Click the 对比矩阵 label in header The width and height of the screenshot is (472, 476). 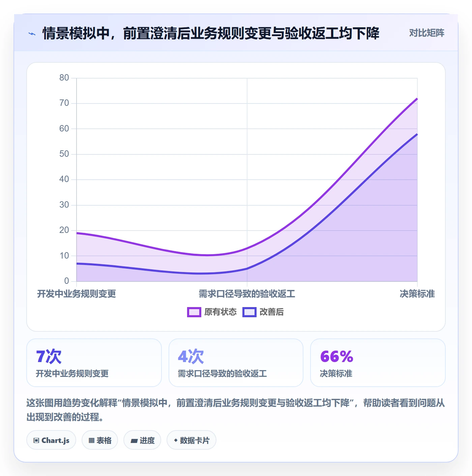point(426,33)
